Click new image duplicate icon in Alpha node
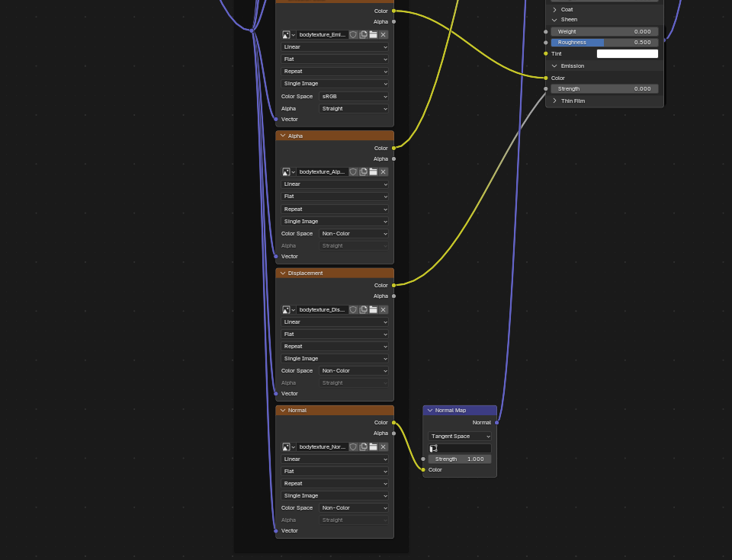The image size is (732, 560). pyautogui.click(x=363, y=171)
